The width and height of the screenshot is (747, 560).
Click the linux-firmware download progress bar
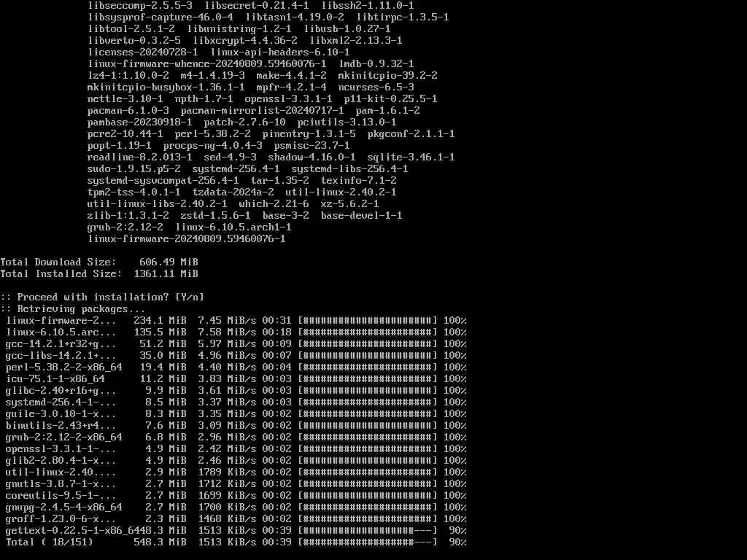click(368, 321)
